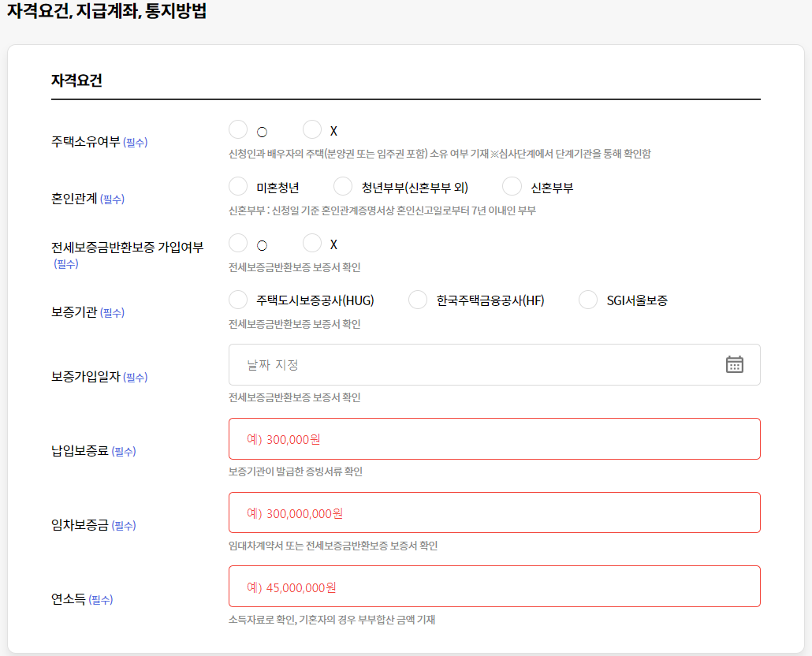Choose 신혼부부 option
The image size is (812, 656).
pos(512,186)
